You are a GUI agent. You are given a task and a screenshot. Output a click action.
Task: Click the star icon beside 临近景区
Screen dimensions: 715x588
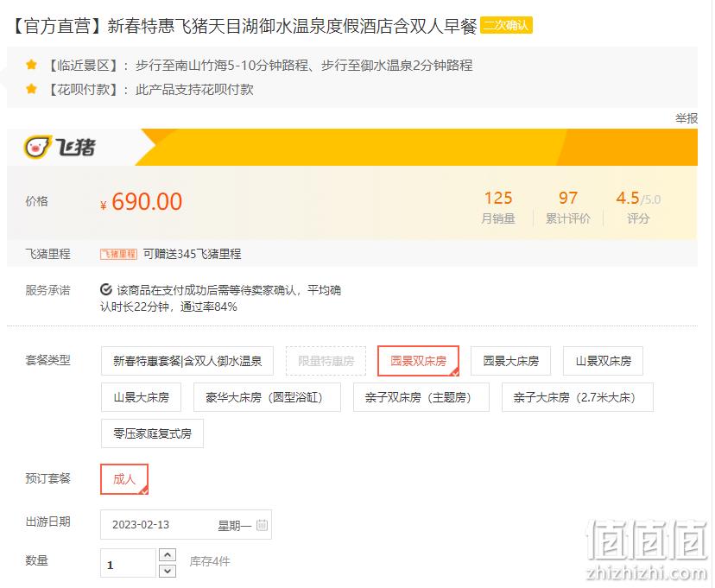click(31, 65)
